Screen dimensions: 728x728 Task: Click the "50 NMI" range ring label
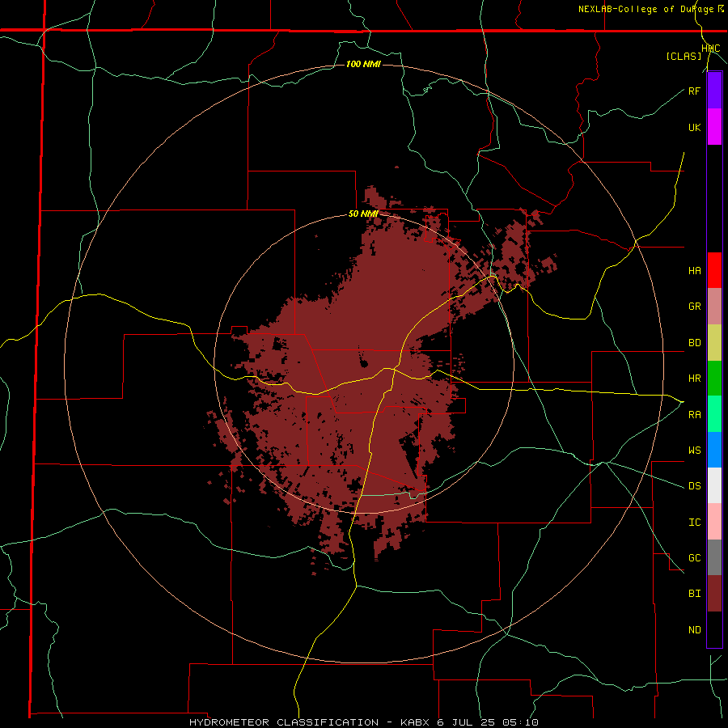tap(363, 214)
